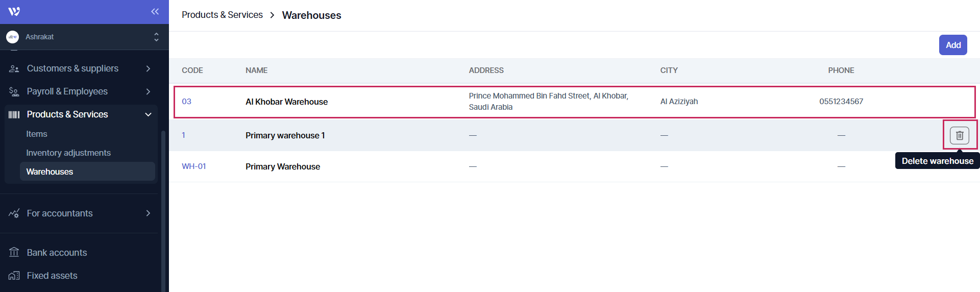The image size is (980, 292).
Task: Click the Payroll & Employees money icon
Action: click(x=14, y=91)
